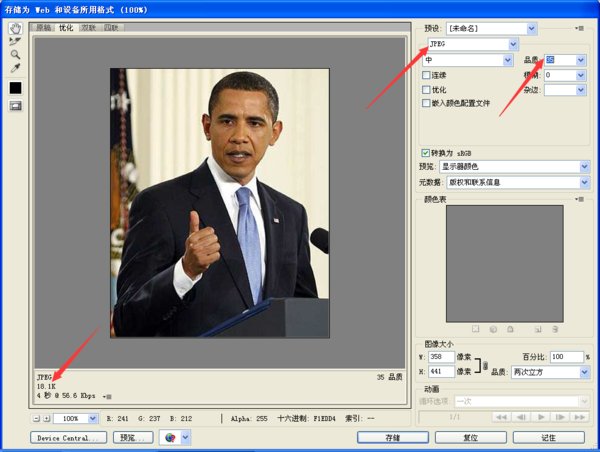The image size is (600, 452).
Task: Select the Zoom magnifier tool
Action: click(15, 54)
